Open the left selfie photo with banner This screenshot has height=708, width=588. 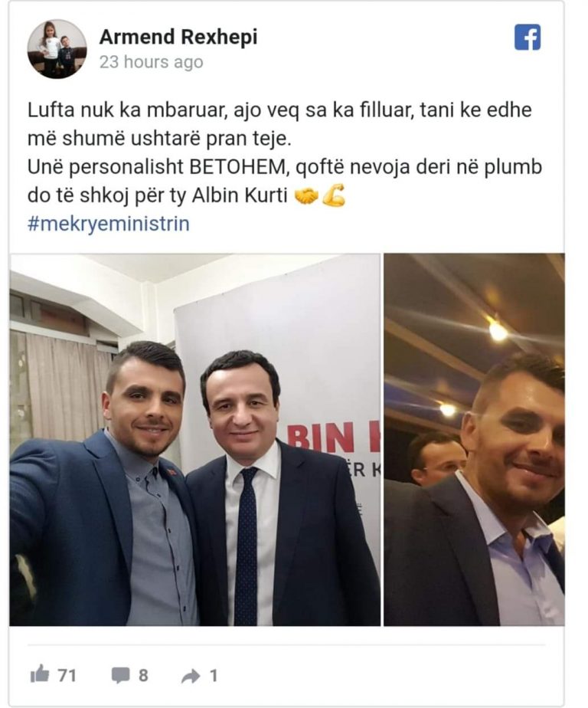pyautogui.click(x=194, y=440)
